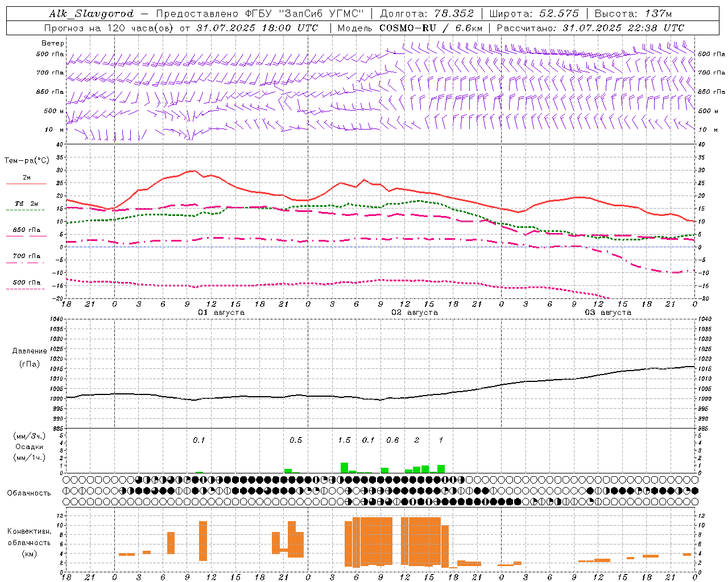Click the (мм/1ч.) units label
This screenshot has width=728, height=582.
[x=29, y=458]
